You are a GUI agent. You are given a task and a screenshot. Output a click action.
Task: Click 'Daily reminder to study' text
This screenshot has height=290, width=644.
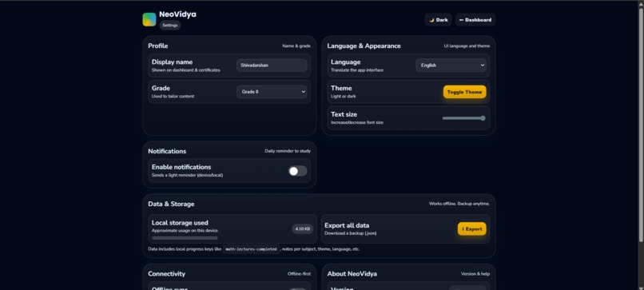click(x=288, y=151)
